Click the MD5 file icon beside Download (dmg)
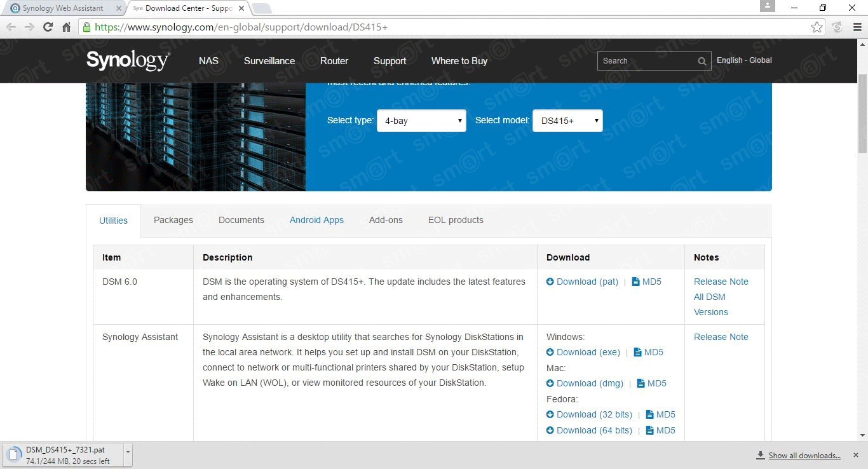868x469 pixels. point(641,383)
